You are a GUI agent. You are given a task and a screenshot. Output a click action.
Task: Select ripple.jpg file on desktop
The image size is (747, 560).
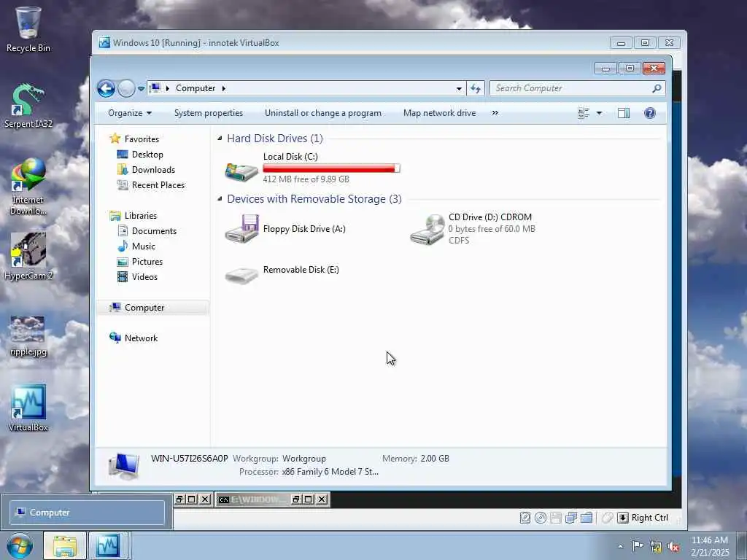(x=28, y=336)
